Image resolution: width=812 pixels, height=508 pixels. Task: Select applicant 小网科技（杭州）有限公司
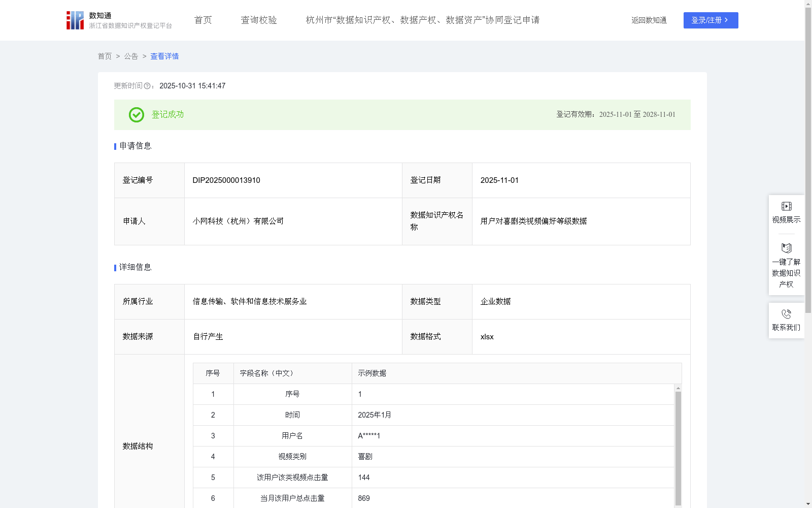coord(238,221)
